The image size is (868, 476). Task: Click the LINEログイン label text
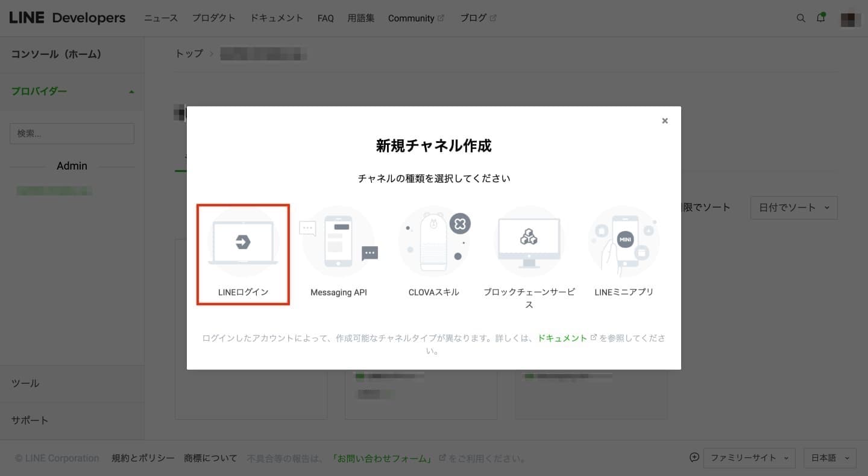[243, 292]
